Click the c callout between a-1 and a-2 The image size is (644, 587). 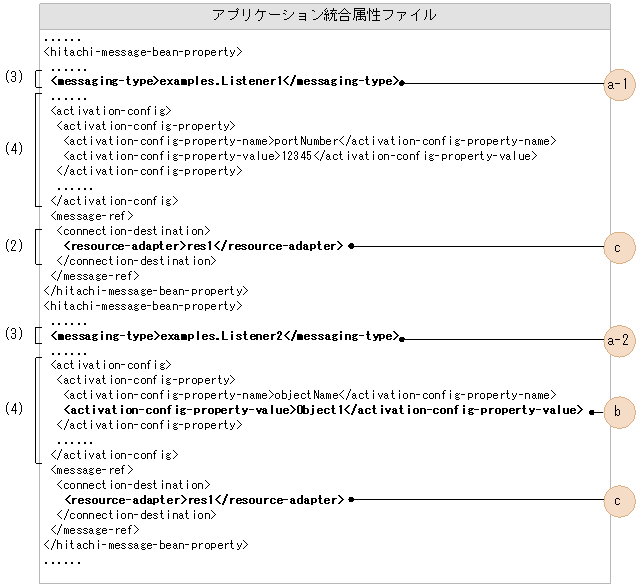pos(618,245)
